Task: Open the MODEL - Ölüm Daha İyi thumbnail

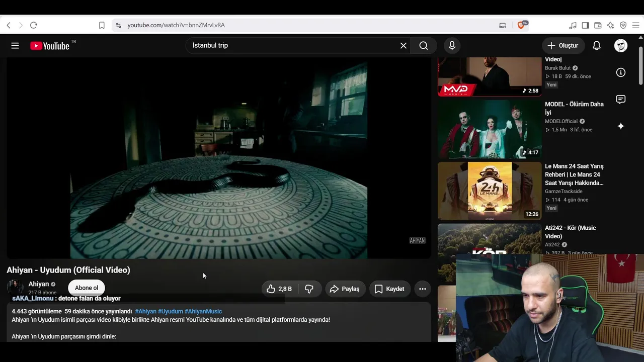Action: (x=490, y=129)
